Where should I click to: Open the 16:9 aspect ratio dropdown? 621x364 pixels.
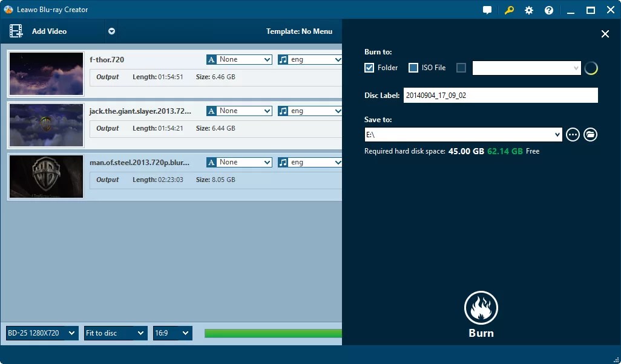172,333
